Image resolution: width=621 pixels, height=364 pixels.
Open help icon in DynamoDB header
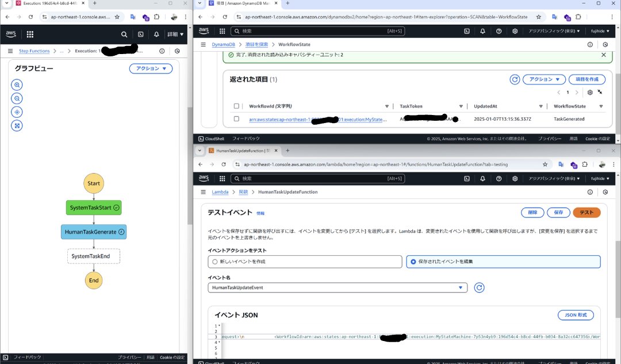click(x=499, y=31)
